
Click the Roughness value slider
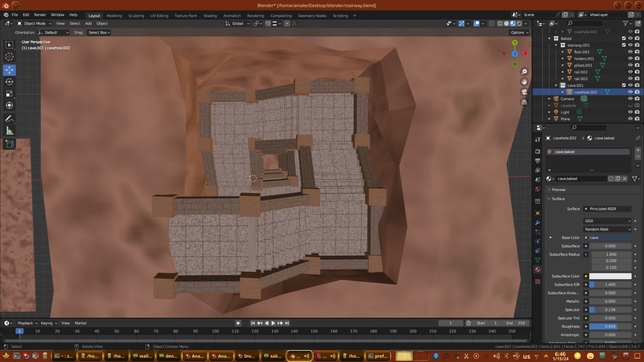point(610,326)
